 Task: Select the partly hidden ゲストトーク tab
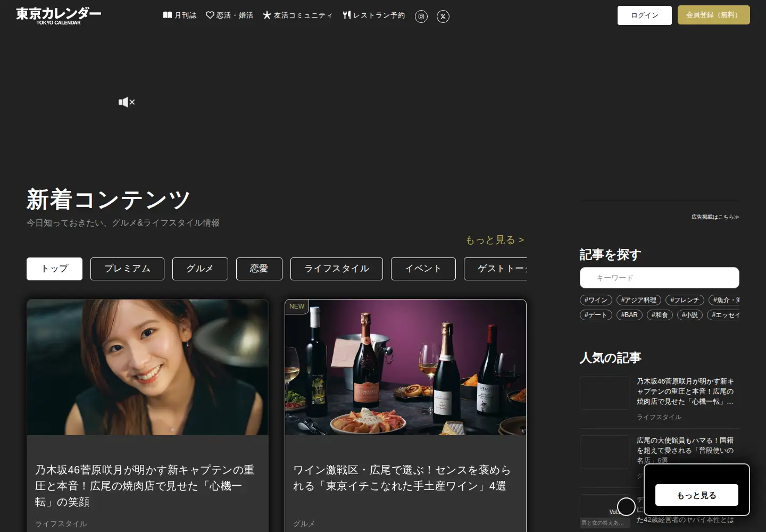pos(495,269)
